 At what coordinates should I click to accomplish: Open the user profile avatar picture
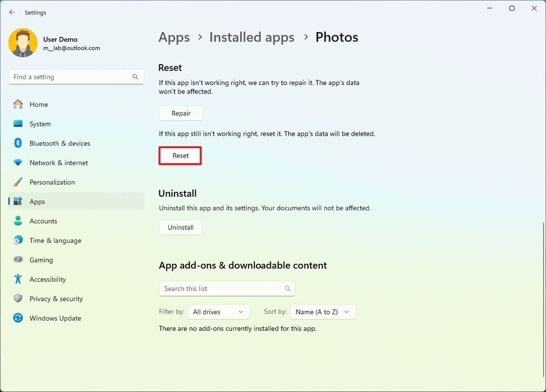pos(23,43)
